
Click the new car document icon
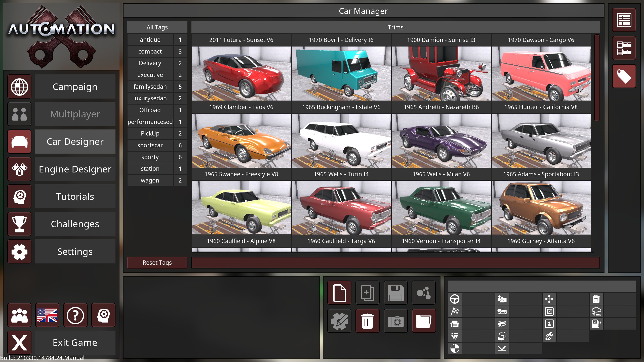339,293
